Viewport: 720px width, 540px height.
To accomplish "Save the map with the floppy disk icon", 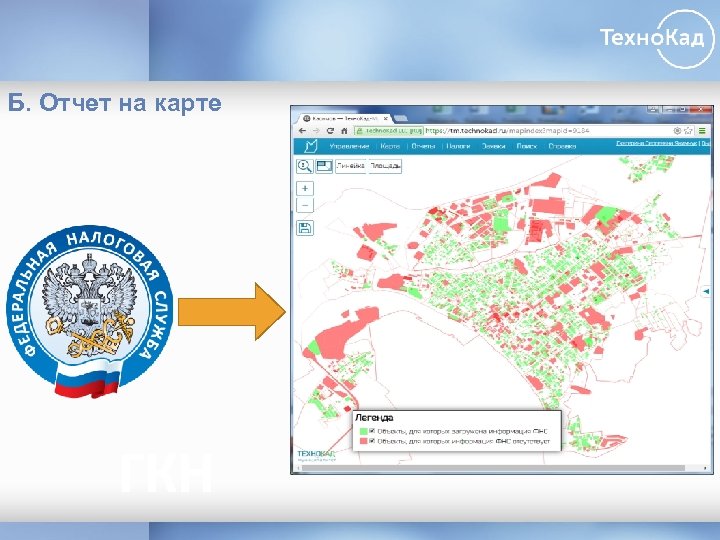I will point(305,228).
